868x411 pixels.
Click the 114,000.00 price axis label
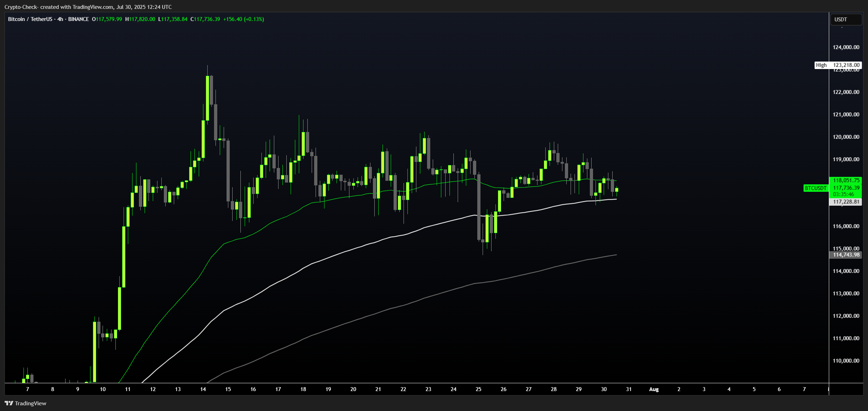click(x=846, y=271)
